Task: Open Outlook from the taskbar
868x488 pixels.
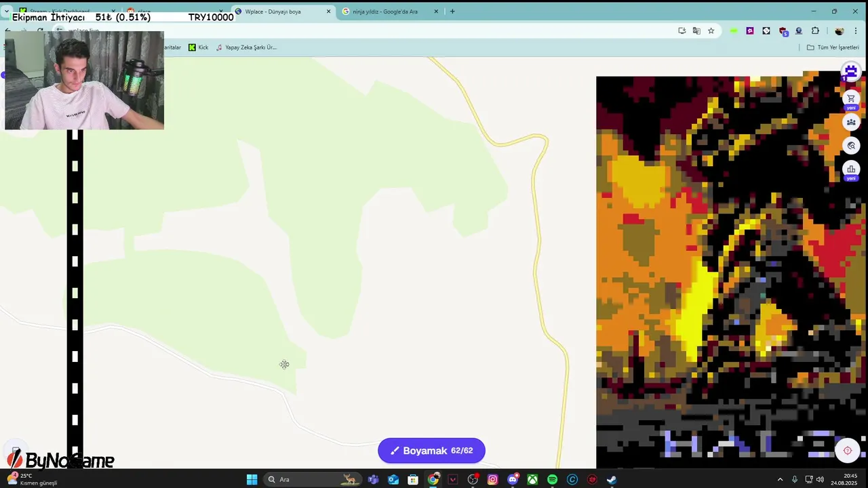Action: click(x=393, y=480)
